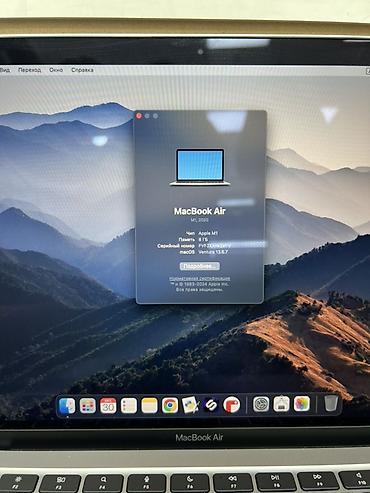Open the red round app icon in Dock

232,405
